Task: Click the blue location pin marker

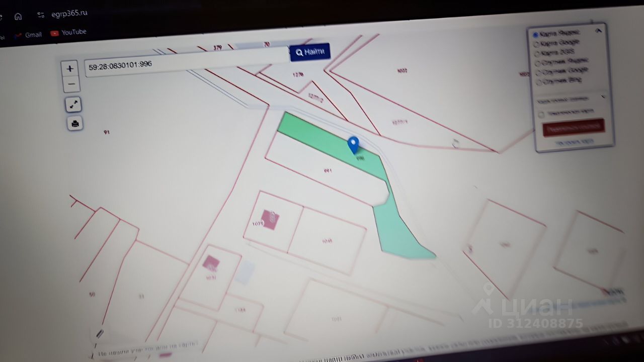Action: pyautogui.click(x=354, y=145)
